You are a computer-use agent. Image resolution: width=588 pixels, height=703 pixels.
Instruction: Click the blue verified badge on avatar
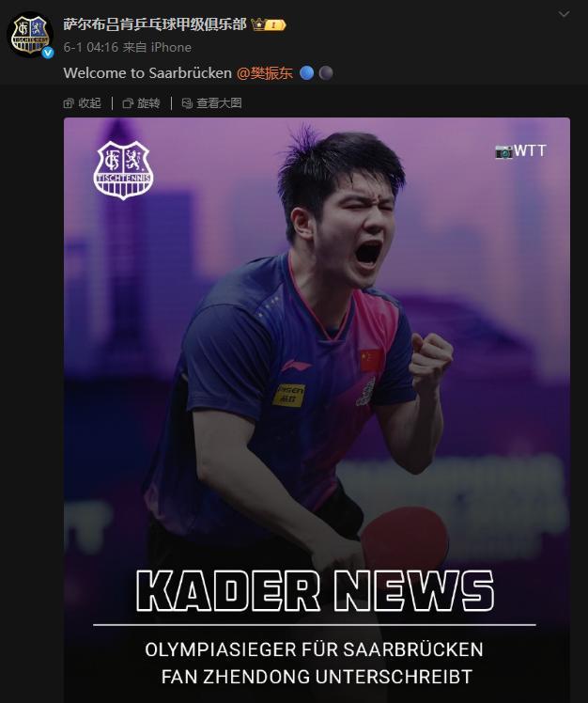point(48,53)
